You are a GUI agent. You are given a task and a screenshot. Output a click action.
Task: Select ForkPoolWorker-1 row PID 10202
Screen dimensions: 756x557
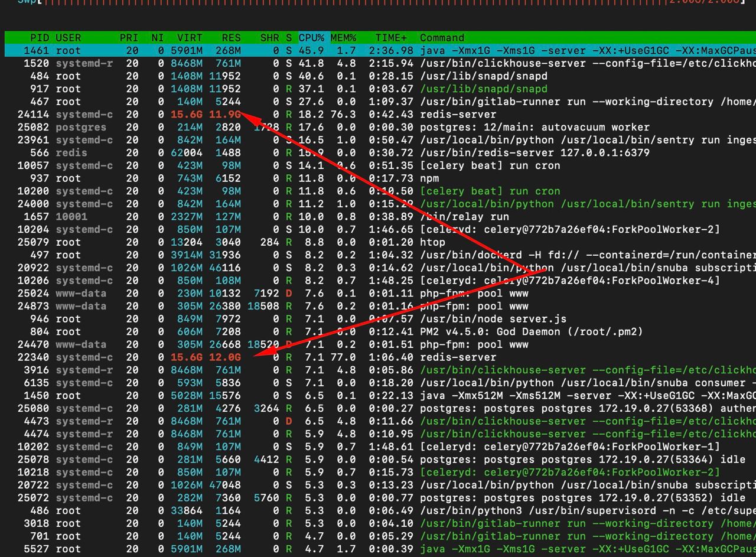[x=380, y=447]
